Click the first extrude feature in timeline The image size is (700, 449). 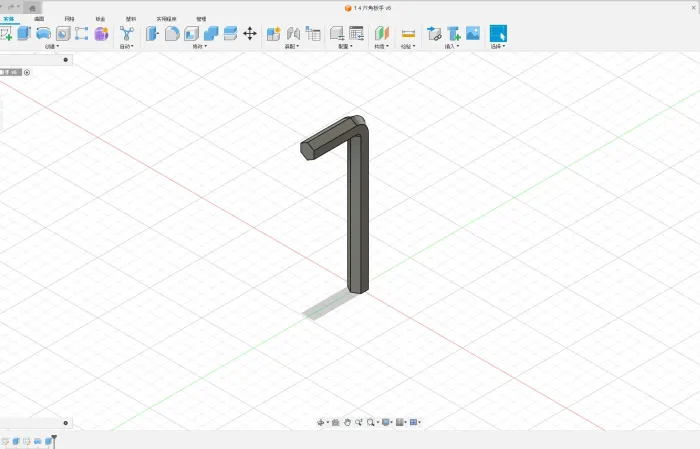coord(16,441)
